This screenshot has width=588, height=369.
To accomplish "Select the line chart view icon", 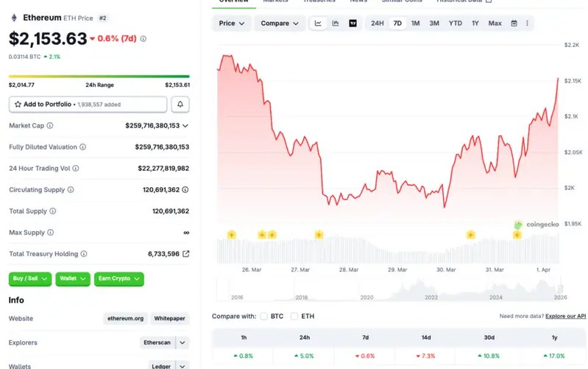I will (318, 24).
